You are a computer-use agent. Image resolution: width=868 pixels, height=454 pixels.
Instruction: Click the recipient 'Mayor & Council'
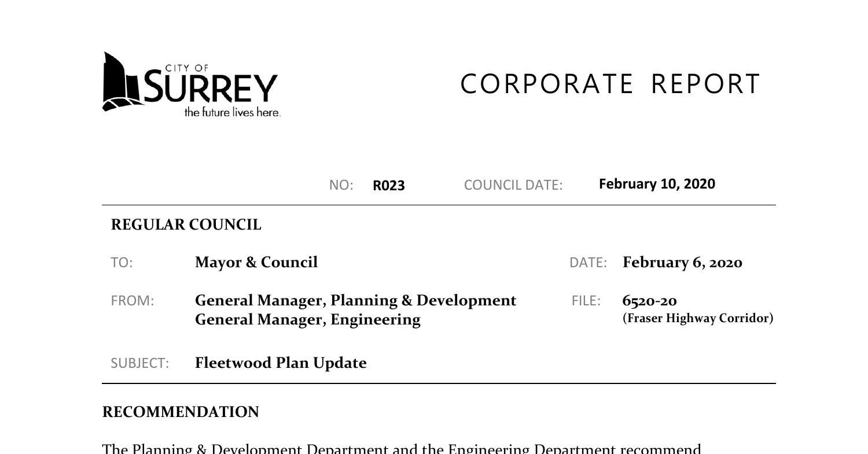[x=256, y=263]
